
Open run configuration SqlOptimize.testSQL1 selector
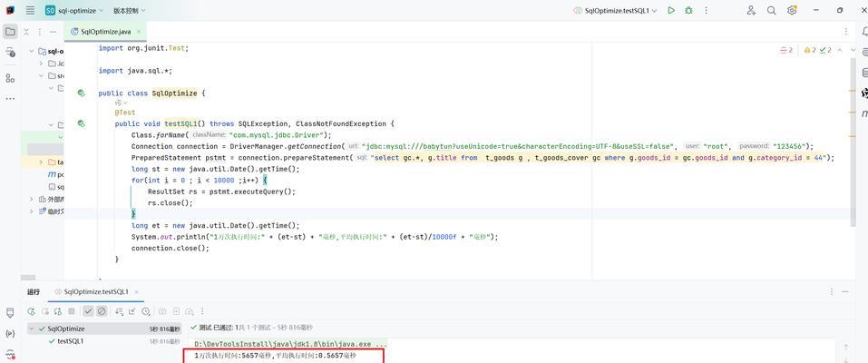pos(616,10)
